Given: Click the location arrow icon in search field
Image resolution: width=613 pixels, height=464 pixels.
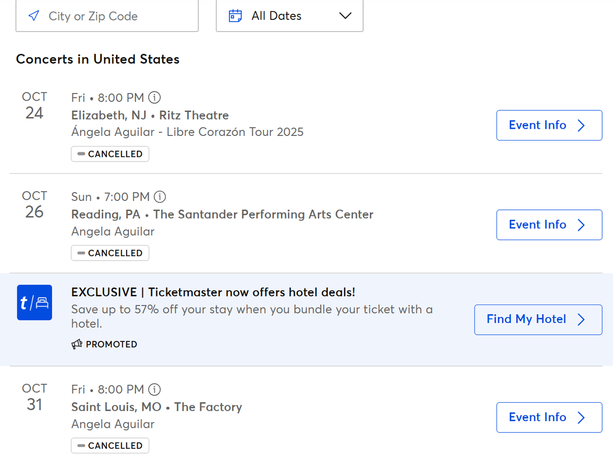Looking at the screenshot, I should [34, 16].
